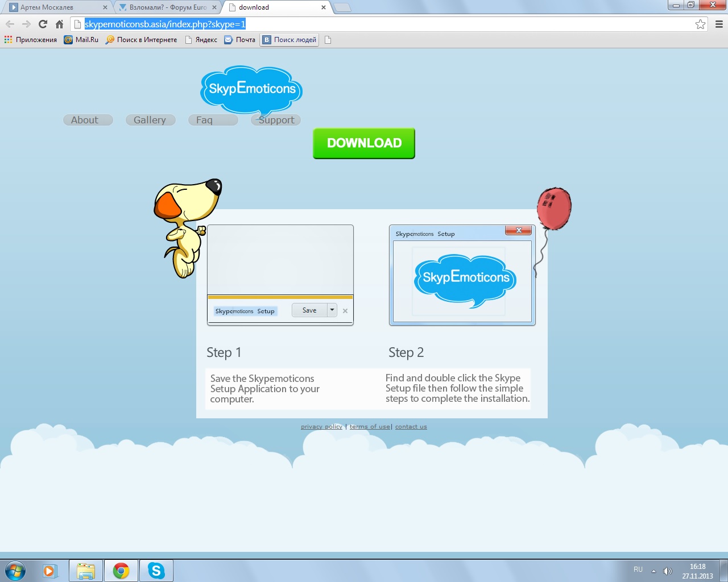Viewport: 728px width, 582px height.
Task: Click the RU language indicator
Action: (x=638, y=569)
